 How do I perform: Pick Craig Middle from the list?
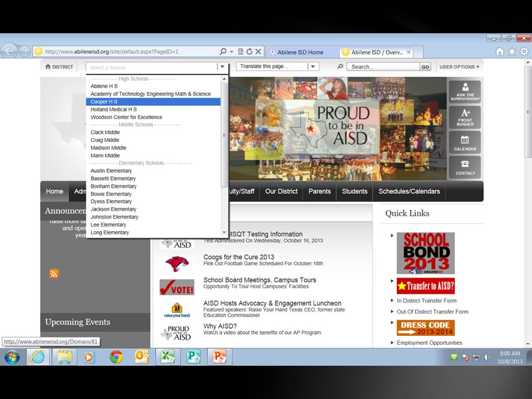coord(105,140)
